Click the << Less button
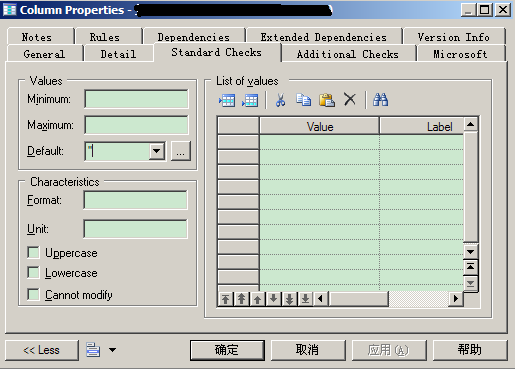515x369 pixels. pos(42,350)
